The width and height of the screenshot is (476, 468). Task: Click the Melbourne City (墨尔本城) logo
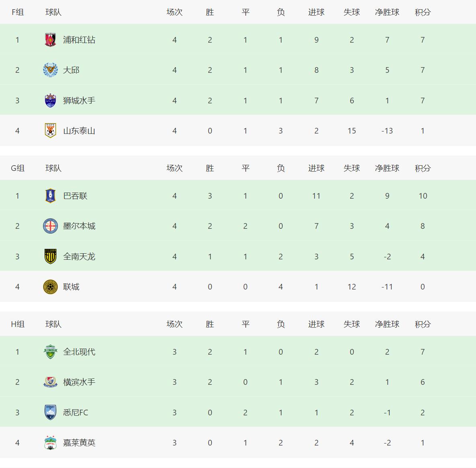tap(50, 226)
